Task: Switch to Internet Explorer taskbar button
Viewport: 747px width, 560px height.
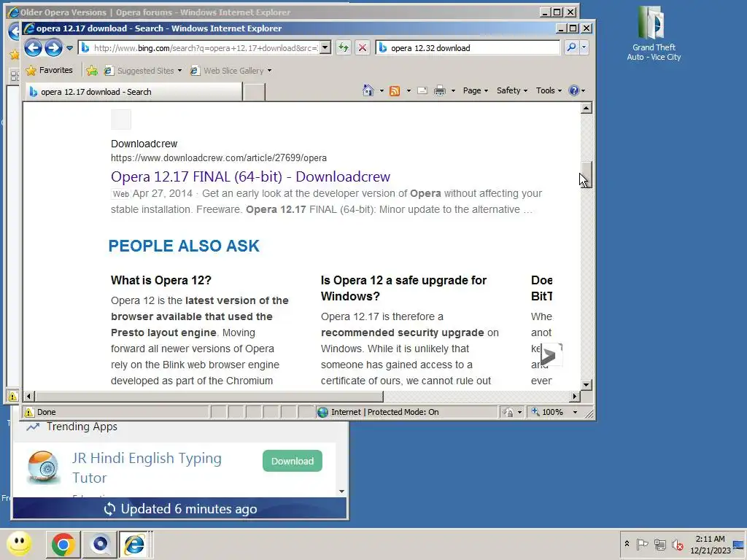Action: 135,545
